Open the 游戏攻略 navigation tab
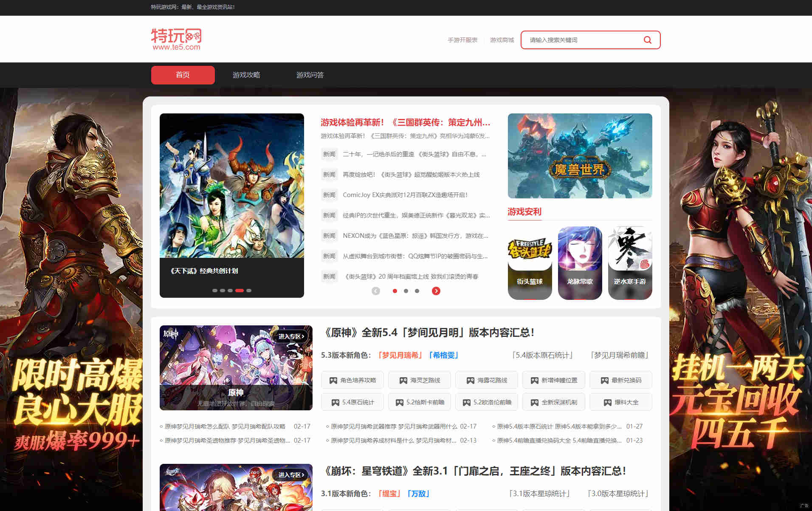The height and width of the screenshot is (511, 812). [x=246, y=75]
